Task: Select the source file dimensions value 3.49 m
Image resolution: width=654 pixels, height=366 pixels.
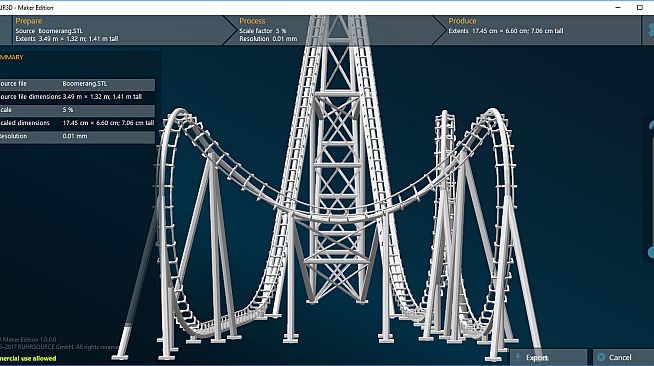Action: [102, 97]
